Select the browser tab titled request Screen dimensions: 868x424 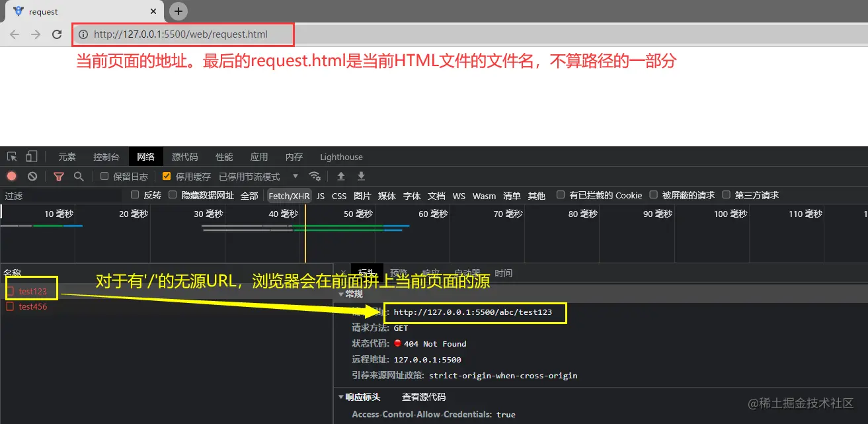coord(83,11)
